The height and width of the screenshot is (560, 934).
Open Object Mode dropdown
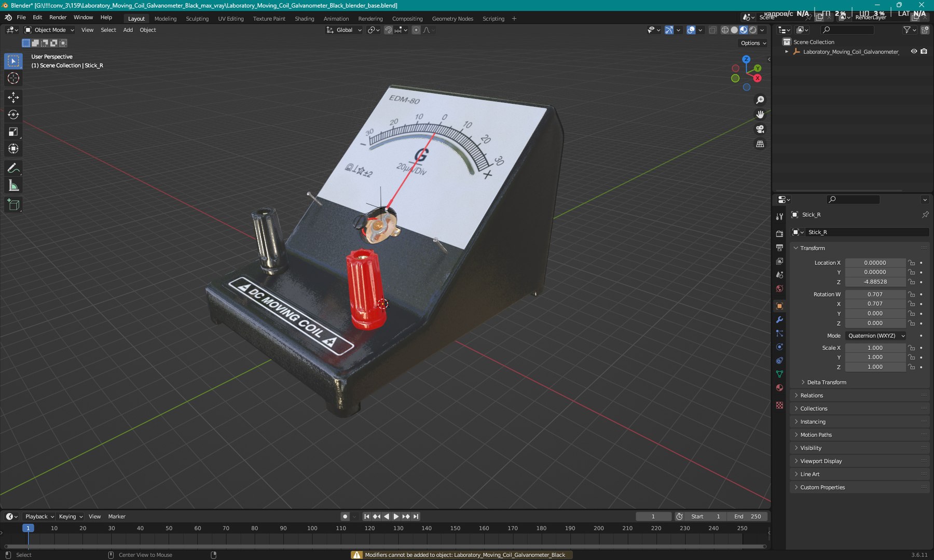point(50,30)
